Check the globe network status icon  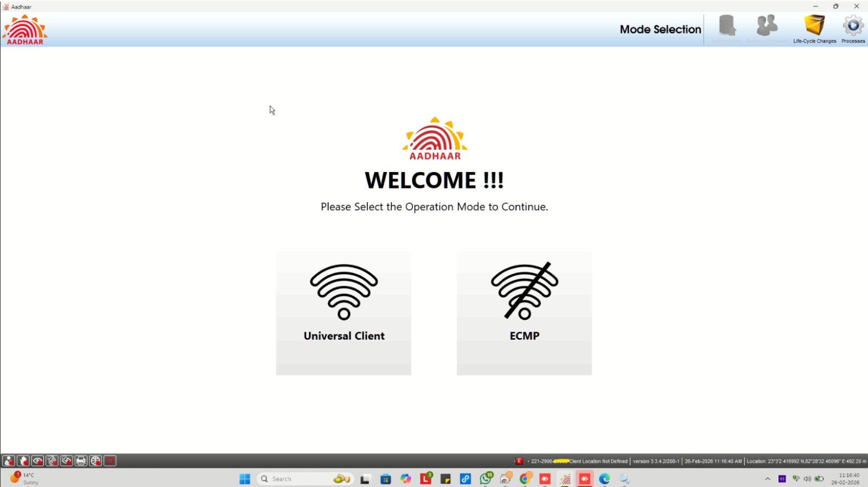click(95, 461)
